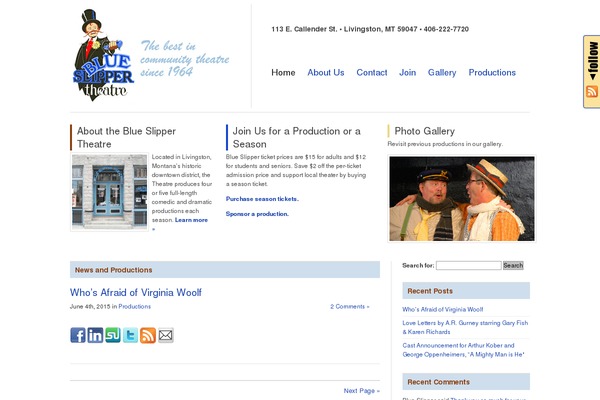Click News and Productions header bar
The image size is (600, 400).
pyautogui.click(x=225, y=270)
